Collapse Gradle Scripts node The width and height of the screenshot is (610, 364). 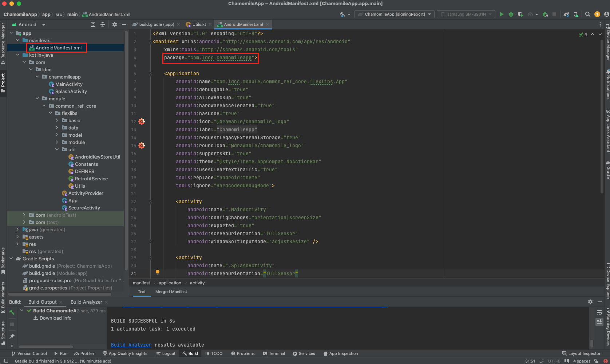tap(11, 259)
